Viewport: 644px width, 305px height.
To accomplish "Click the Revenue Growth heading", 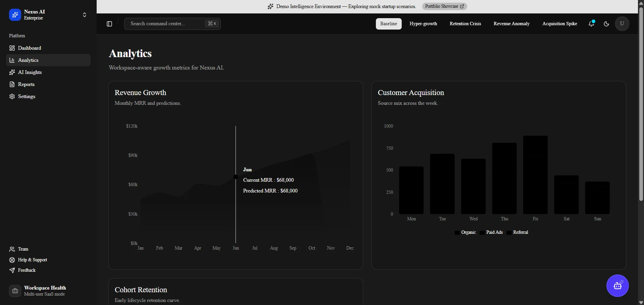I will click(x=140, y=93).
